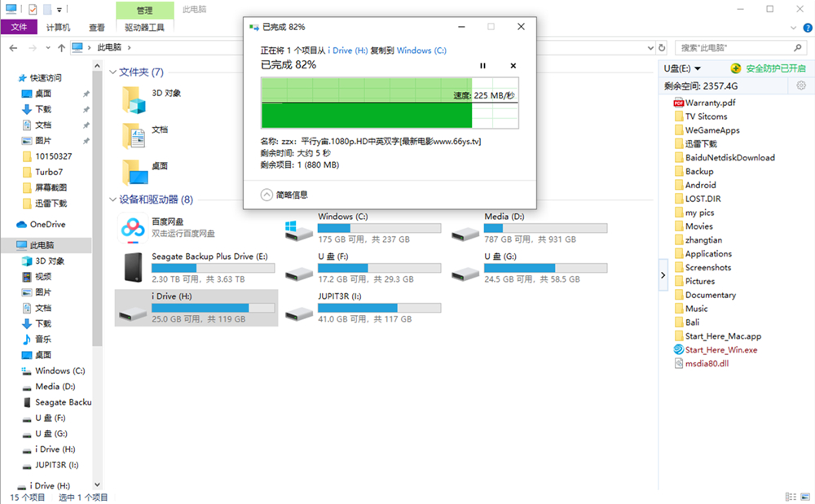Open the TV Sitcoms folder
The height and width of the screenshot is (504, 815).
pyautogui.click(x=701, y=116)
